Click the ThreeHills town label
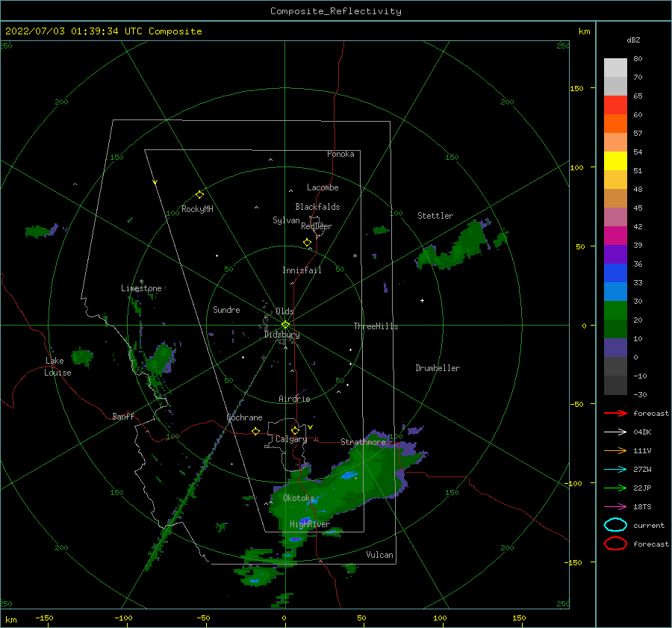The image size is (672, 628). tap(376, 326)
